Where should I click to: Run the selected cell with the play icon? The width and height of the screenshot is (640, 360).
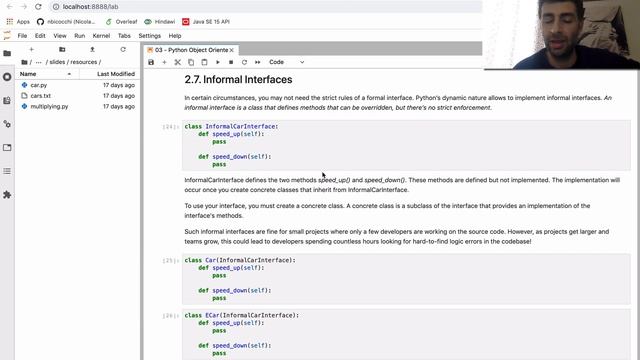(218, 62)
